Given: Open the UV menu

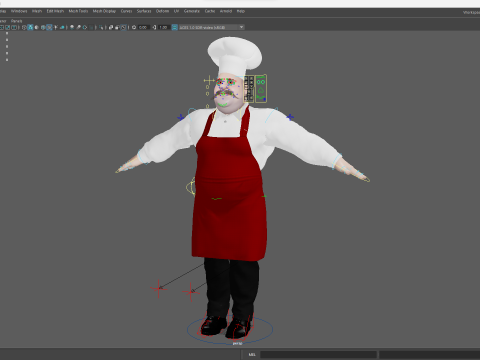Looking at the screenshot, I should 176,11.
